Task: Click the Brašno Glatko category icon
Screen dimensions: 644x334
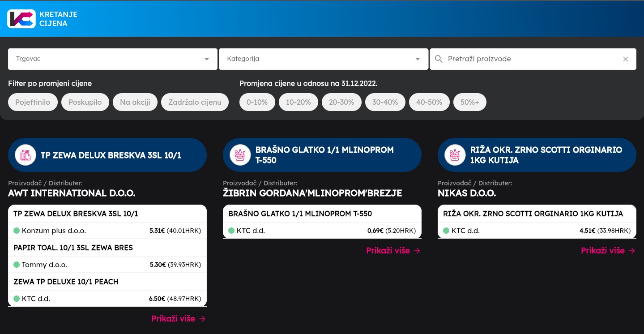Action: 240,155
